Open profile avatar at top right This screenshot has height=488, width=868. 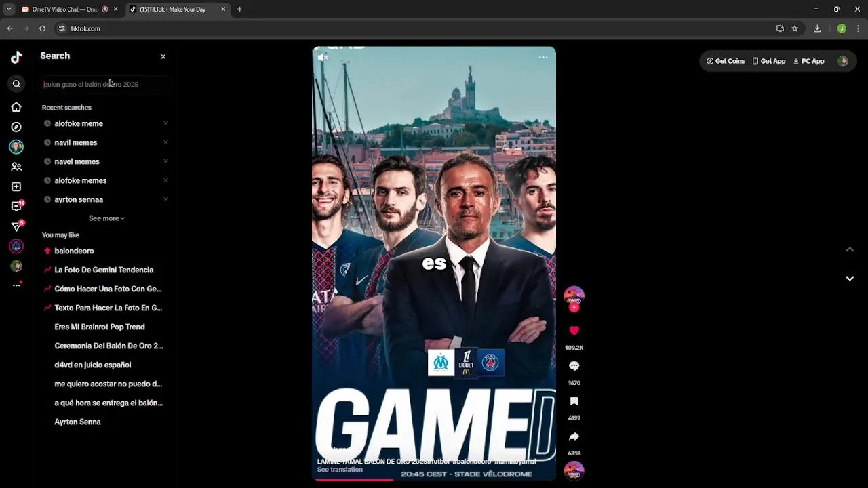click(x=843, y=61)
